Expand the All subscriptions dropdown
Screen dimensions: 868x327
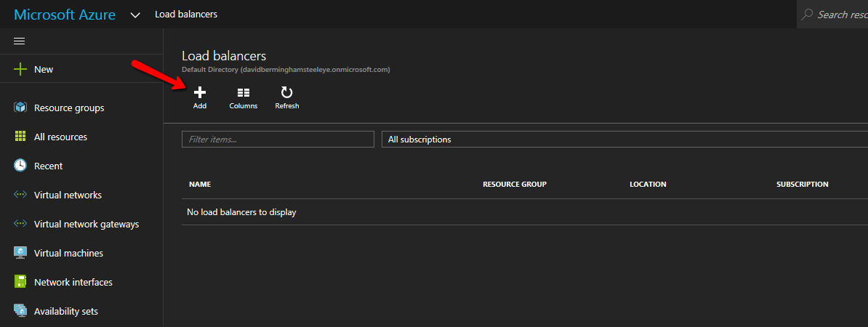pos(624,140)
